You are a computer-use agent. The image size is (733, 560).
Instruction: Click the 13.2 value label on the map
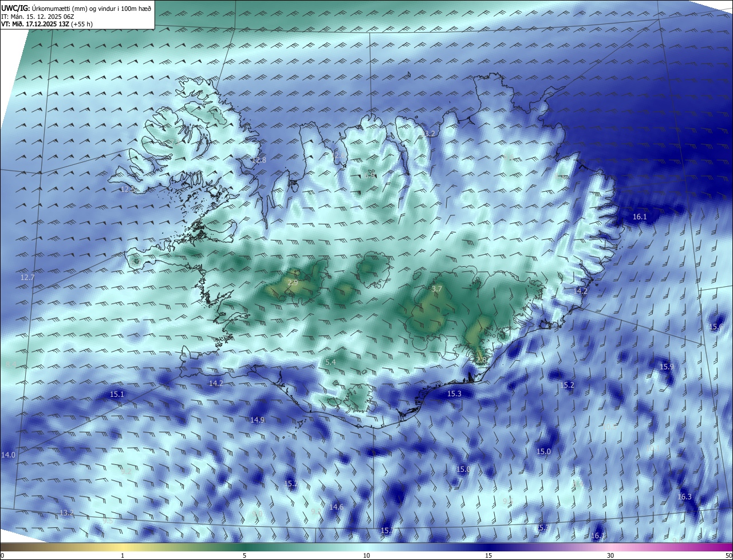coord(67,512)
